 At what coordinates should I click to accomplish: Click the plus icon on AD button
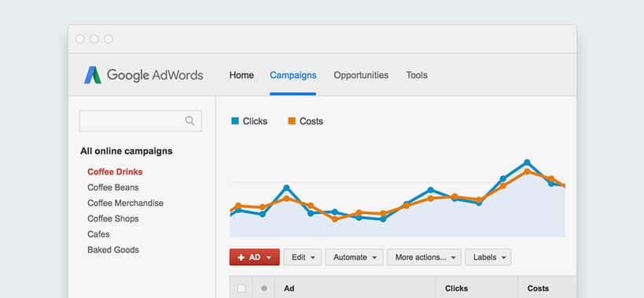[241, 257]
